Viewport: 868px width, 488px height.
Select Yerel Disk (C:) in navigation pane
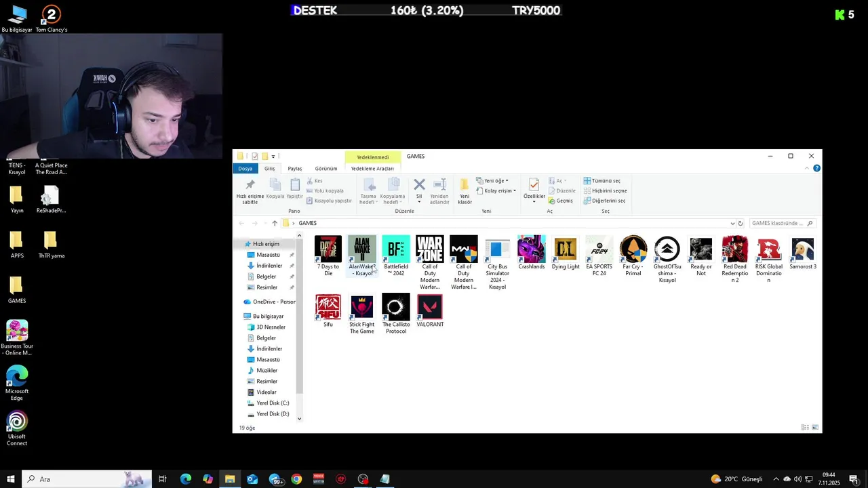268,403
